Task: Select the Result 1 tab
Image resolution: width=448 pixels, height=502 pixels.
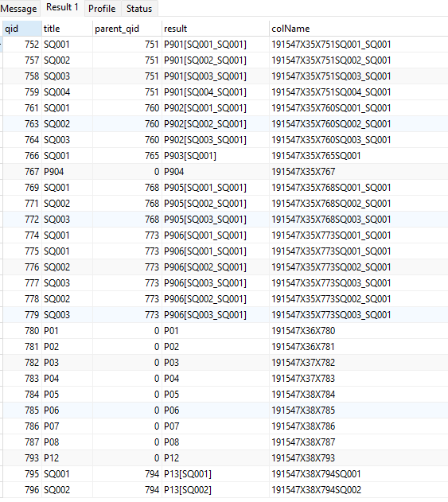Action: tap(62, 8)
